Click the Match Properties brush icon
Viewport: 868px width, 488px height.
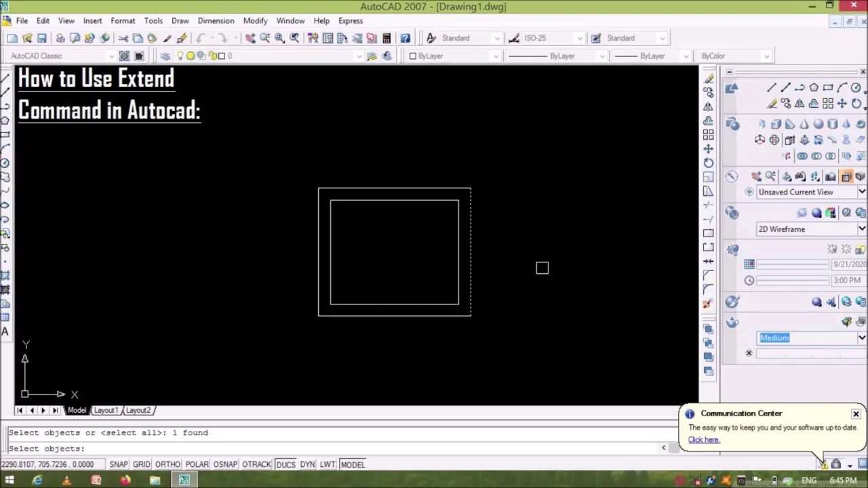tap(167, 38)
